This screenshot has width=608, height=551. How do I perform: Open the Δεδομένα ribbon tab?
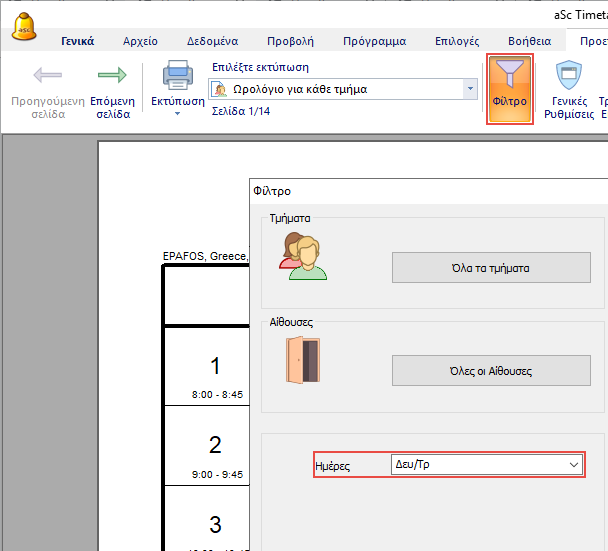212,41
